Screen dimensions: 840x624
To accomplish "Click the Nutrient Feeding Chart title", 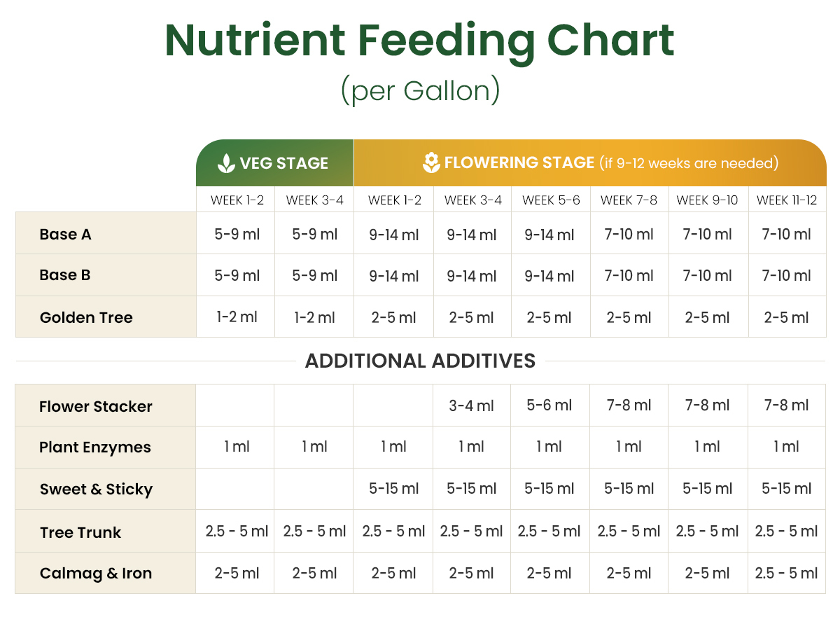I will coord(419,41).
